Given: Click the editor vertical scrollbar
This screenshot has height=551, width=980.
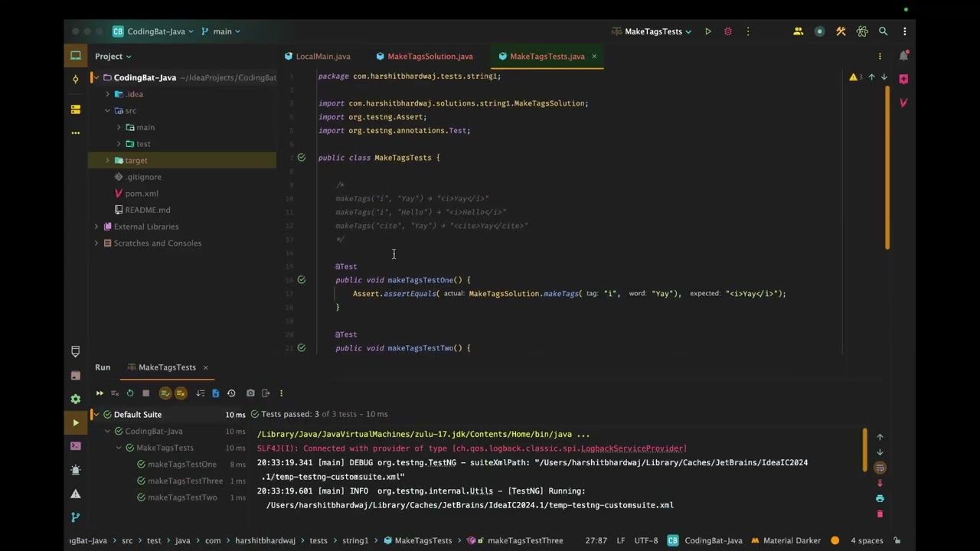Looking at the screenshot, I should pos(888,168).
